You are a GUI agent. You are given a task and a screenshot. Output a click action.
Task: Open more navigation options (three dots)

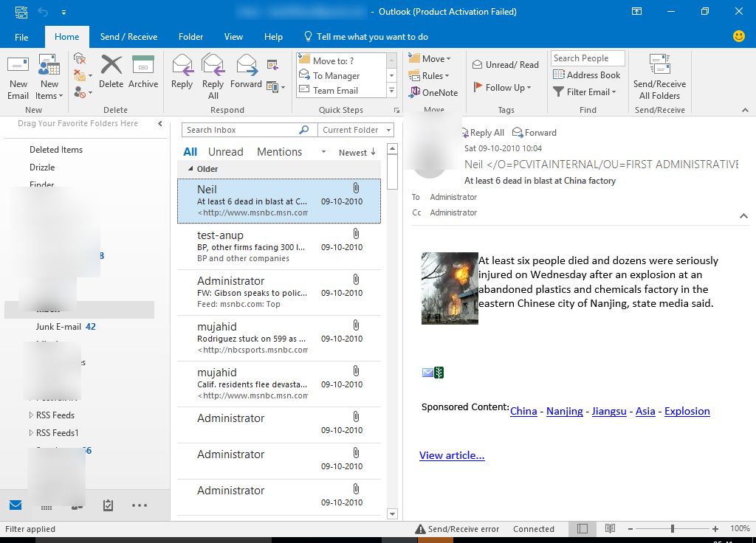click(140, 505)
